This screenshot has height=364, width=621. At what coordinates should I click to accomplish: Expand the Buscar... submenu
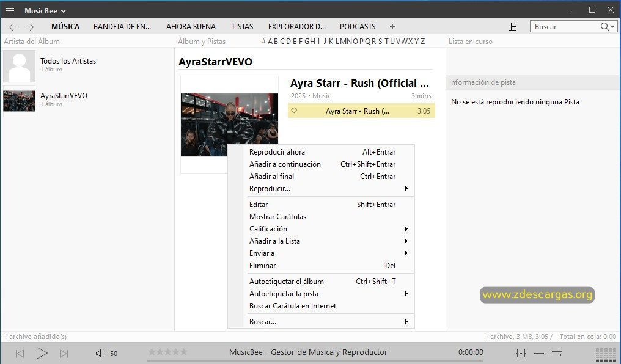point(321,322)
